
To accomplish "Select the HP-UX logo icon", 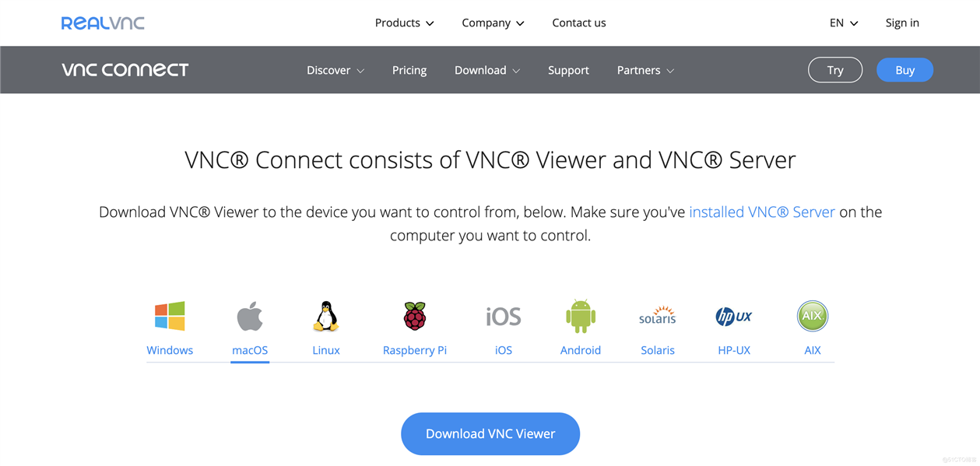I will pyautogui.click(x=734, y=317).
